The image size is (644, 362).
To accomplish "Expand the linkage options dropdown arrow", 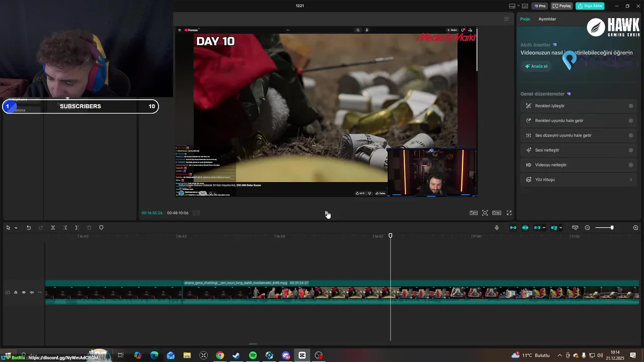I will click(544, 228).
